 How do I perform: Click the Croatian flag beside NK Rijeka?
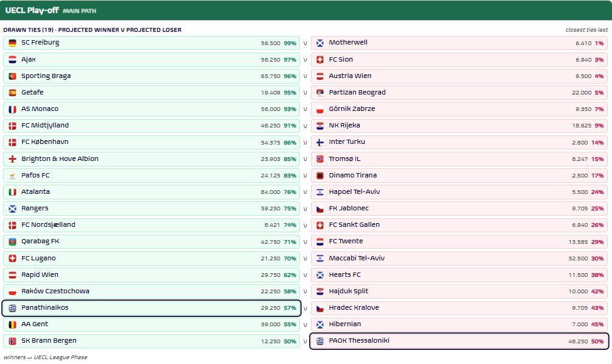click(x=320, y=126)
